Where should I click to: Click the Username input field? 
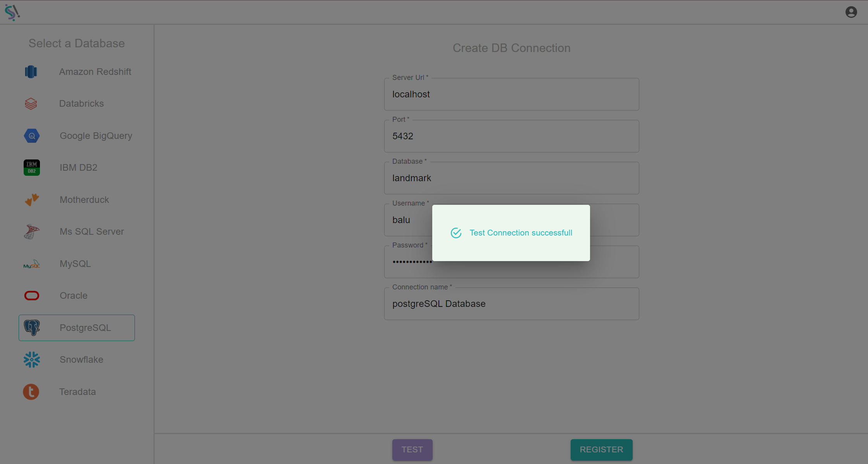point(512,220)
